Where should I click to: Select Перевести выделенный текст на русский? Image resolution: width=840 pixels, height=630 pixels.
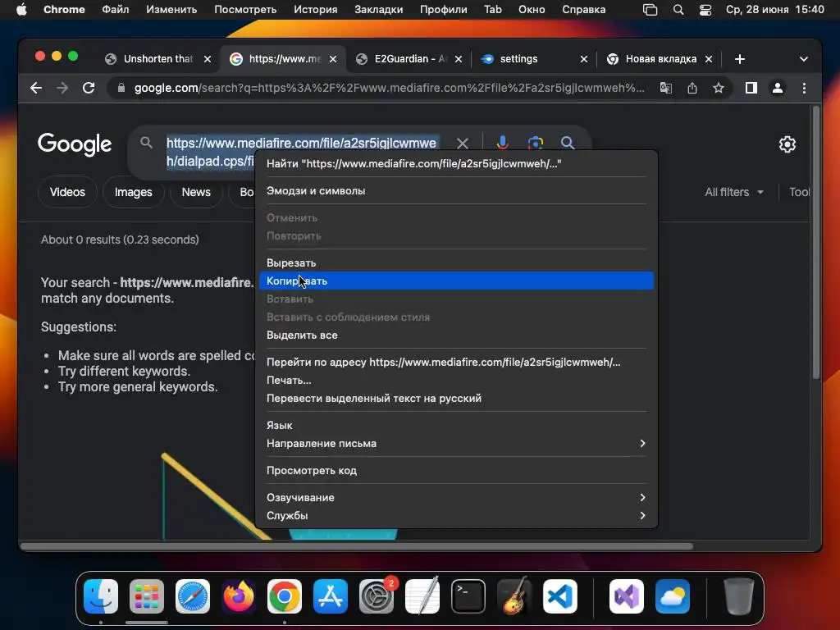(x=456, y=399)
